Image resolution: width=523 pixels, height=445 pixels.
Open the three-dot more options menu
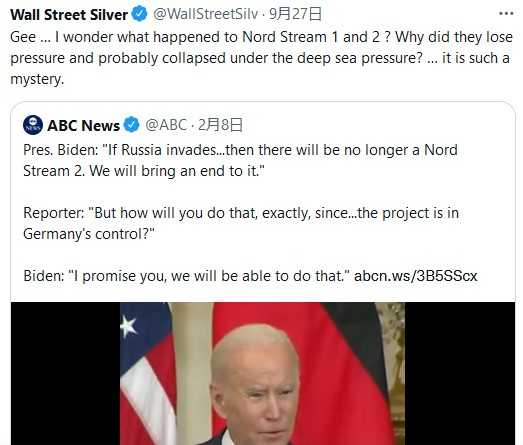pyautogui.click(x=506, y=14)
